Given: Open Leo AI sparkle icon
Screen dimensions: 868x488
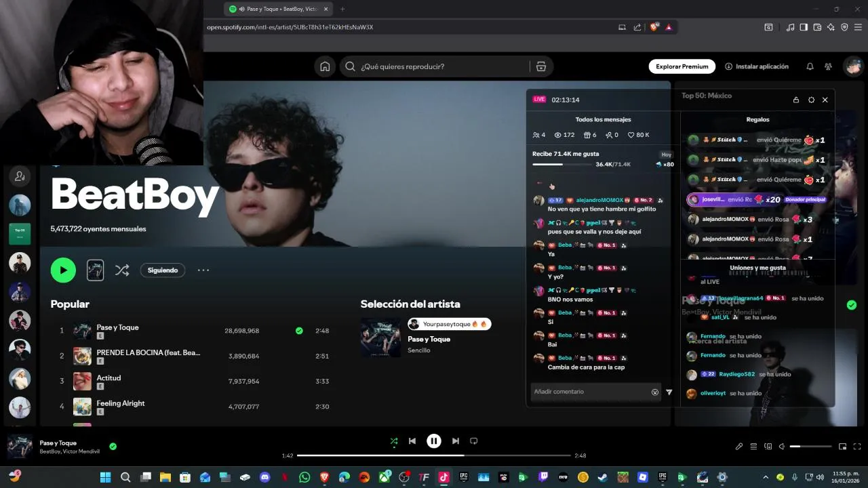Looking at the screenshot, I should coord(831,27).
